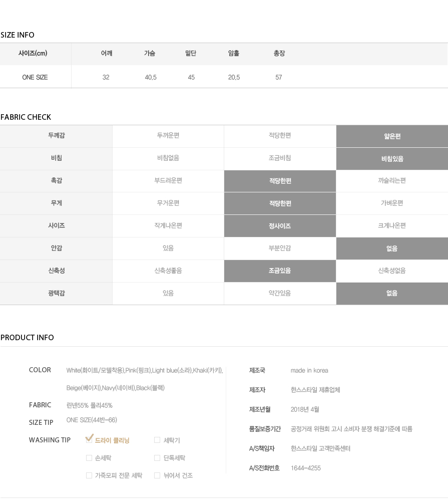Select the fabric composition 린넨55% 폴리45%
Screen dimensions: 448x501
(x=90, y=405)
